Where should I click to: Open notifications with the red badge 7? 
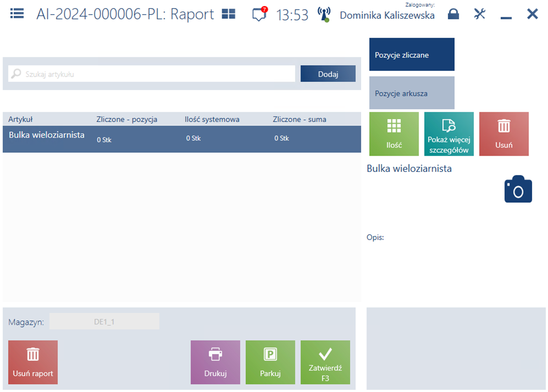pos(260,14)
